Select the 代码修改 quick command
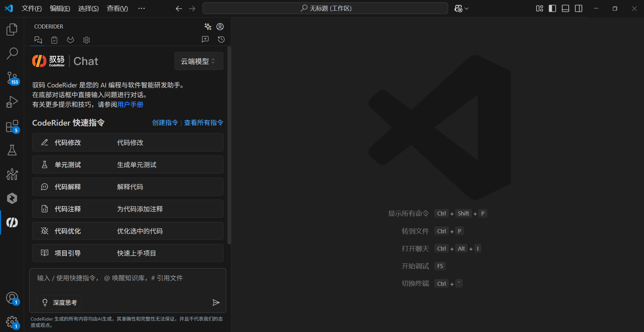This screenshot has width=644, height=332. (x=128, y=142)
